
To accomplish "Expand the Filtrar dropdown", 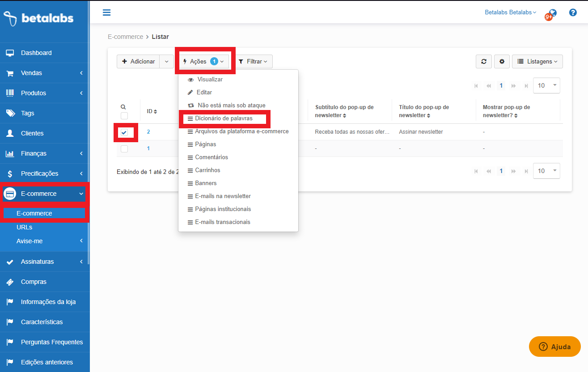I will (253, 62).
